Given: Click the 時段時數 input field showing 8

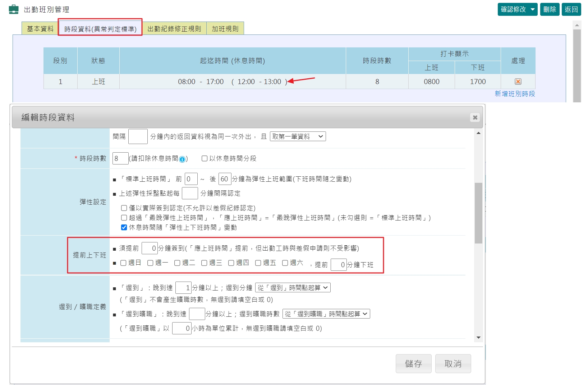Looking at the screenshot, I should (120, 158).
